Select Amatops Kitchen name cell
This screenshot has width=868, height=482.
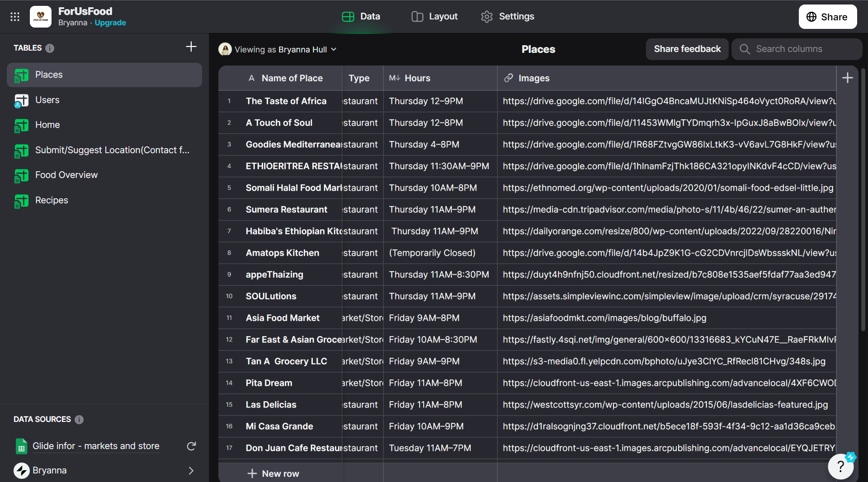(291, 253)
